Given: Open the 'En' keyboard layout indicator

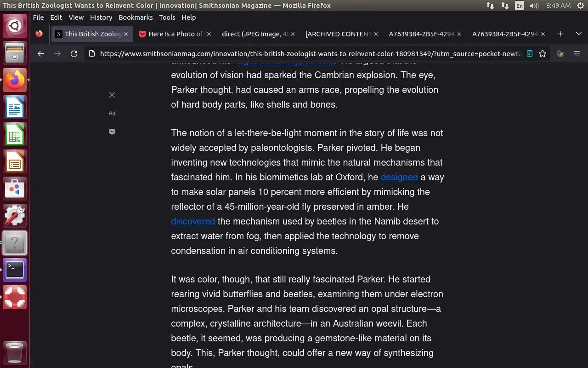Looking at the screenshot, I should point(519,6).
